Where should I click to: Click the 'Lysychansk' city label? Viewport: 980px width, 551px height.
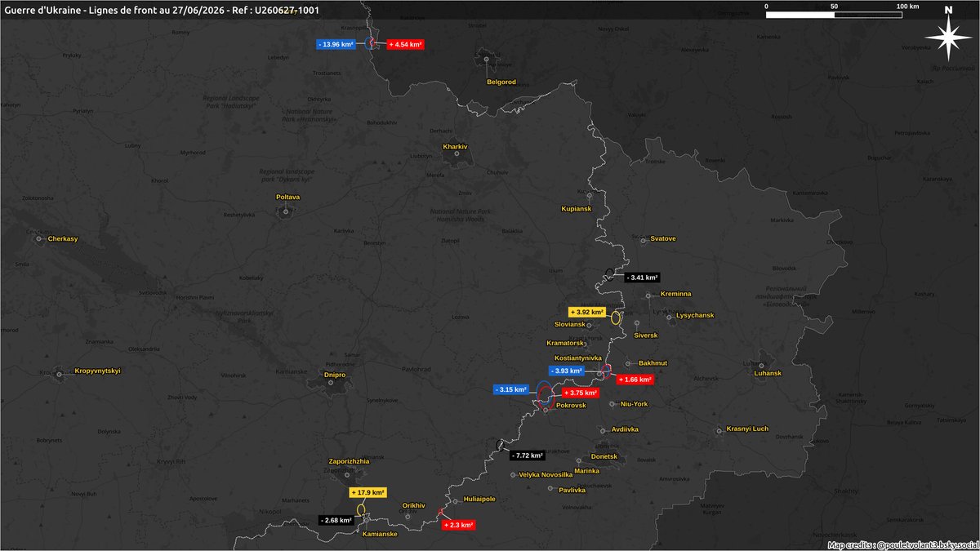(695, 315)
